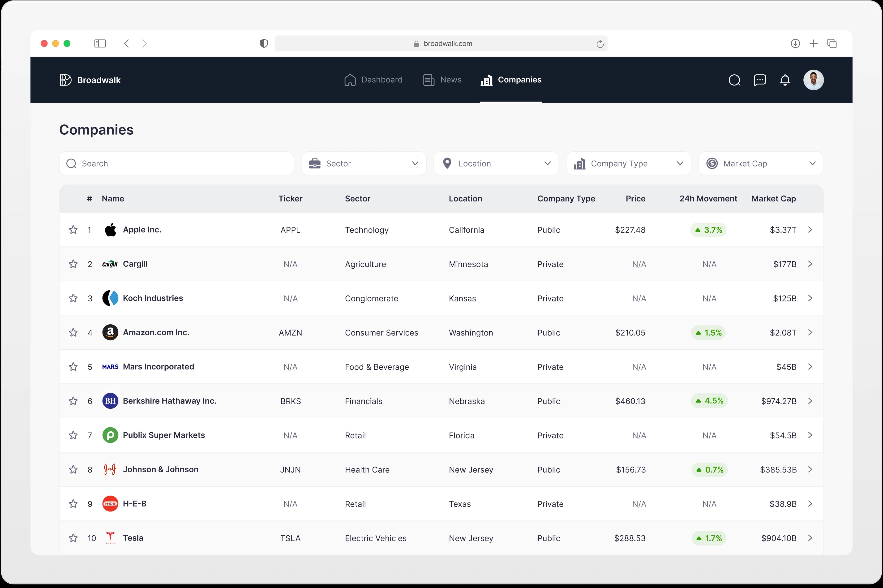The image size is (883, 588).
Task: Open the Tesla company name
Action: [133, 538]
